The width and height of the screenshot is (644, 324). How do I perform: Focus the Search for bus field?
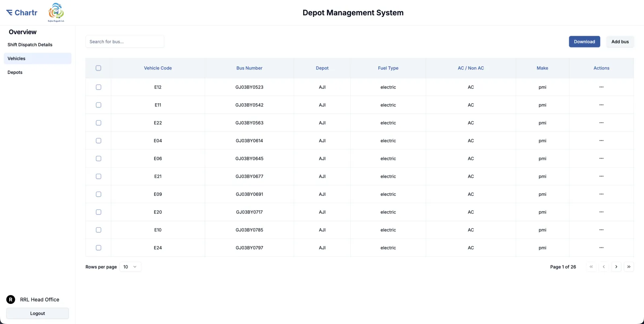point(125,41)
